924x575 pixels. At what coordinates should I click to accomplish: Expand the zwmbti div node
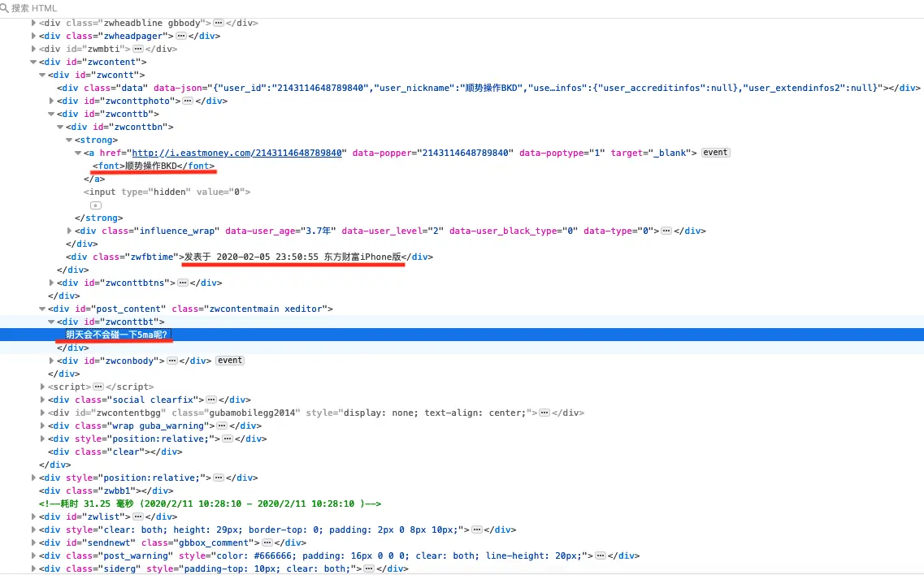coord(33,49)
